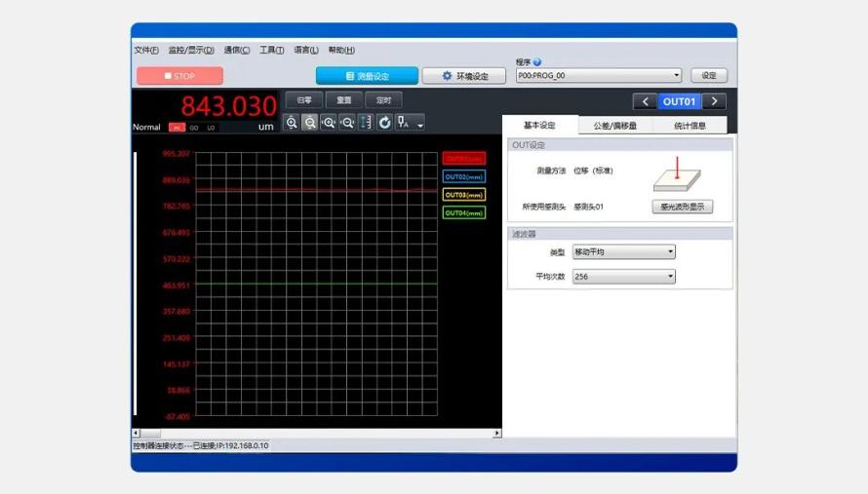
Task: Click the horizontal zoom-in magnifier icon
Action: [x=329, y=122]
